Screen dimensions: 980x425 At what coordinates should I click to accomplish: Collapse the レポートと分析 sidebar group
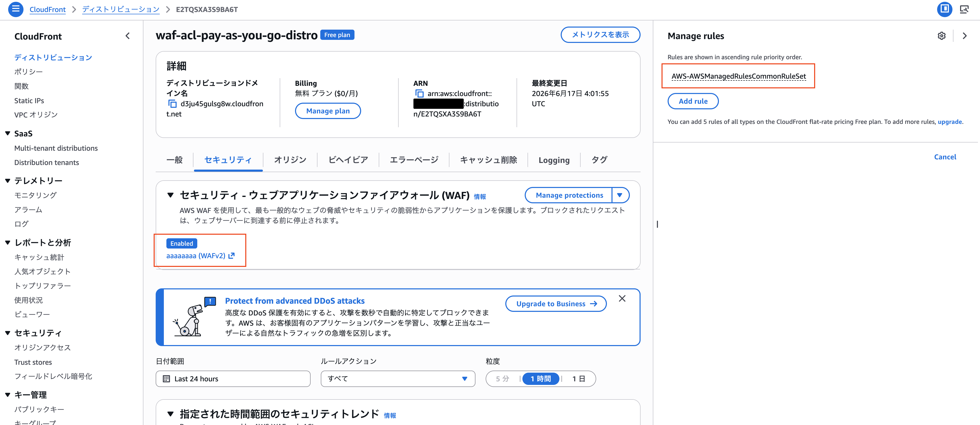coord(8,243)
